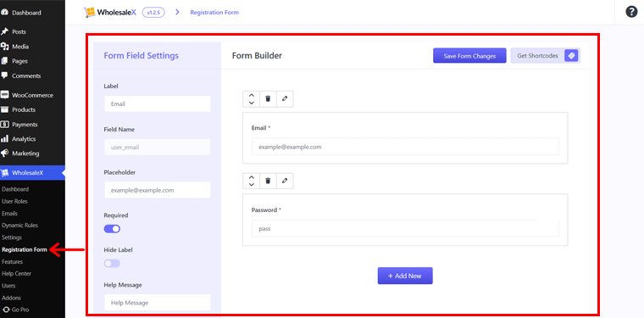Open the User Roles submenu item
This screenshot has width=644, height=318.
click(14, 201)
